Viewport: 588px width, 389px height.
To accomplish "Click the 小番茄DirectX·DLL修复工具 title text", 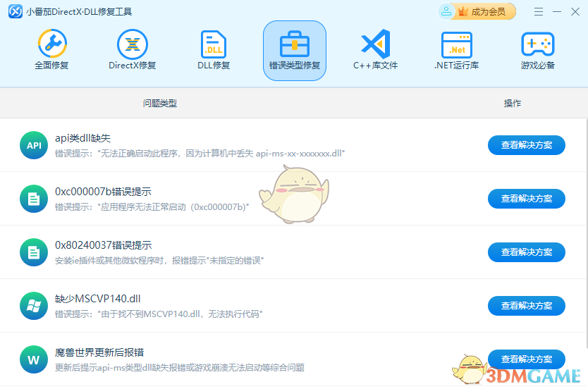I will click(79, 12).
